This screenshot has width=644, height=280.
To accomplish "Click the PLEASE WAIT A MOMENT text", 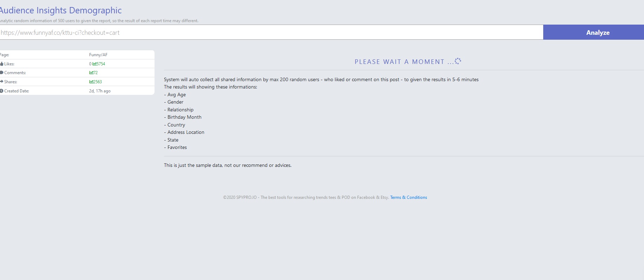I will 399,62.
